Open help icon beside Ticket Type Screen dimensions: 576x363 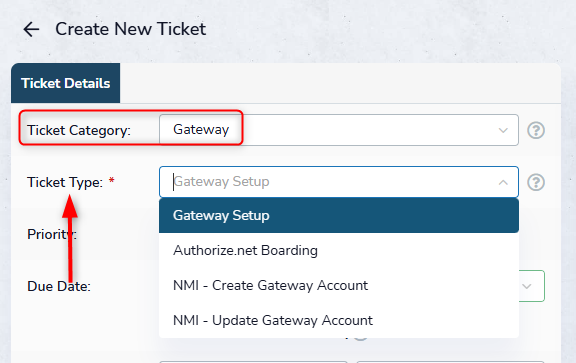tap(536, 182)
